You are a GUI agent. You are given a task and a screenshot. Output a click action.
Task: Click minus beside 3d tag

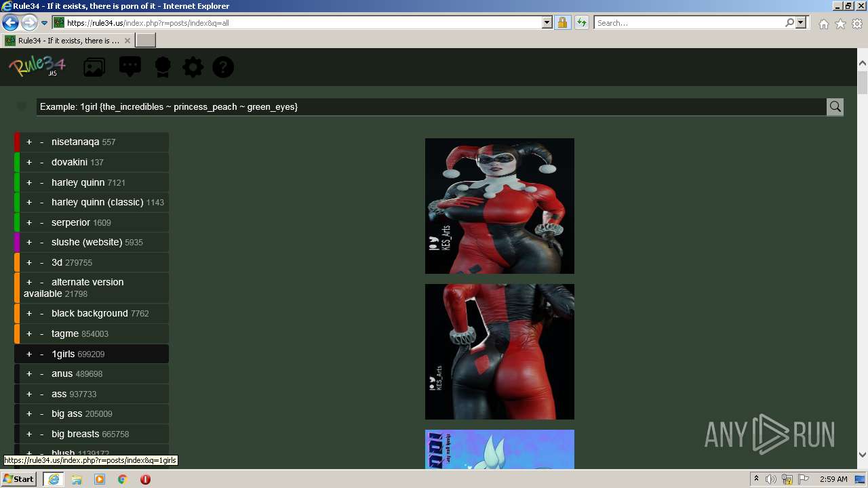(x=42, y=263)
